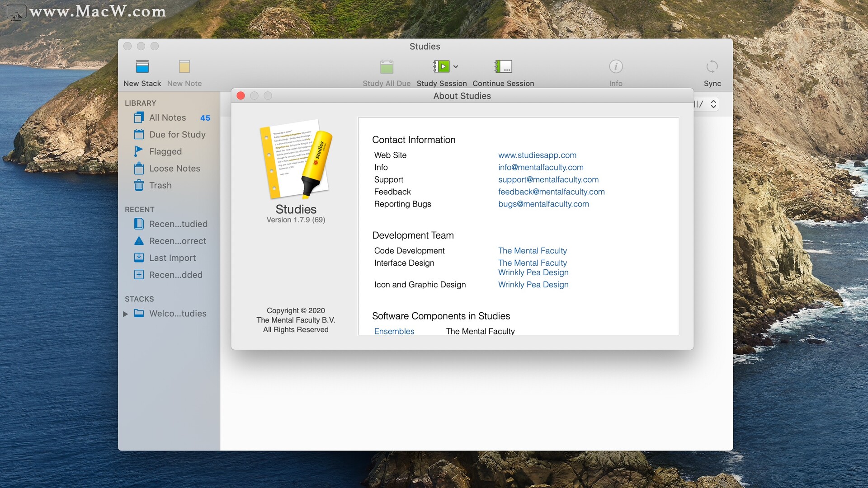Click feedback@mentalfaculty.com email link
Screen dimensions: 868x488
pyautogui.click(x=552, y=191)
